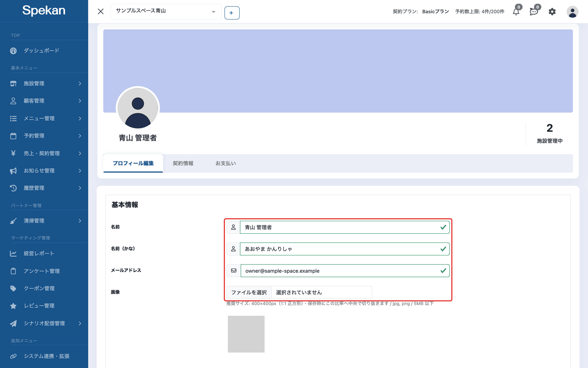
Task: Click the history icon for 履歴管理
Action: (x=13, y=188)
